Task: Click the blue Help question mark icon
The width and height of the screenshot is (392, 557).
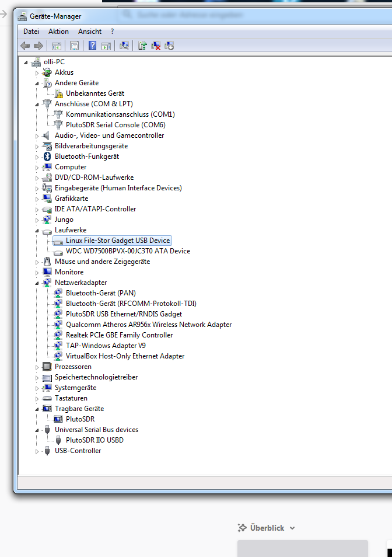Action: tap(92, 46)
